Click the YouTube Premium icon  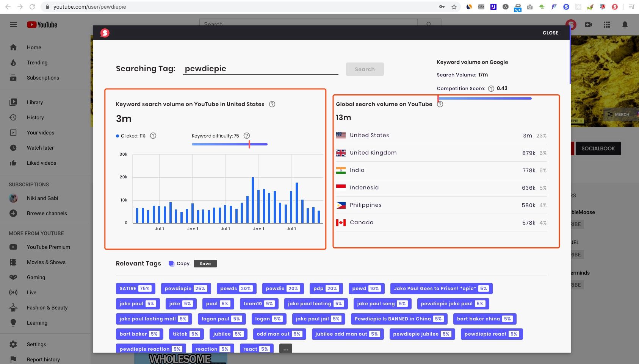tap(13, 247)
